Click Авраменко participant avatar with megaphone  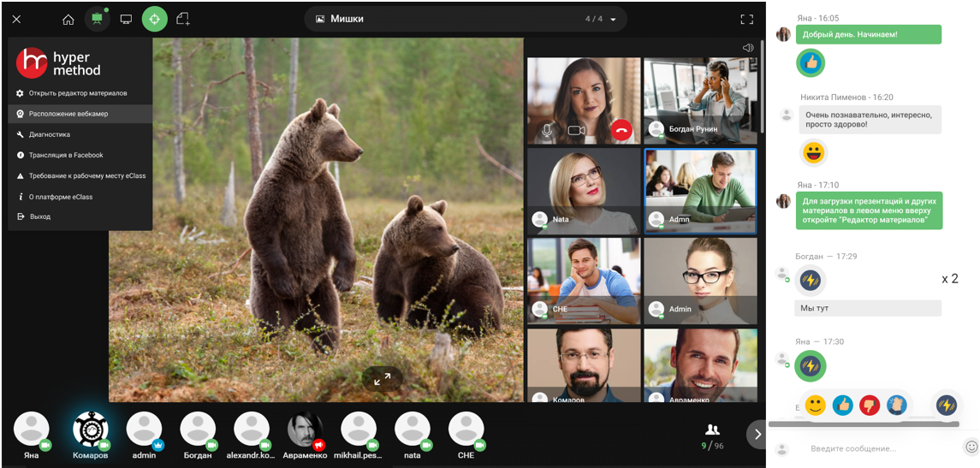(x=306, y=429)
